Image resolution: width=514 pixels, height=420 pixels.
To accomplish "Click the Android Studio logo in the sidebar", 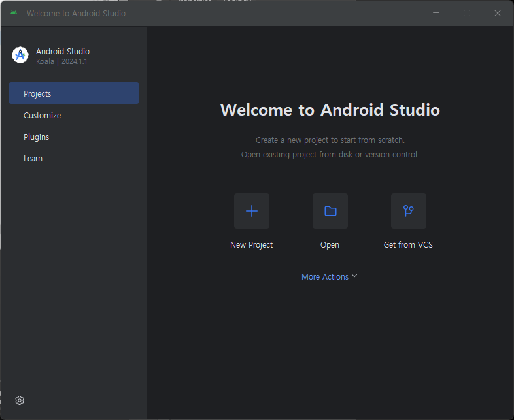I will pos(20,55).
